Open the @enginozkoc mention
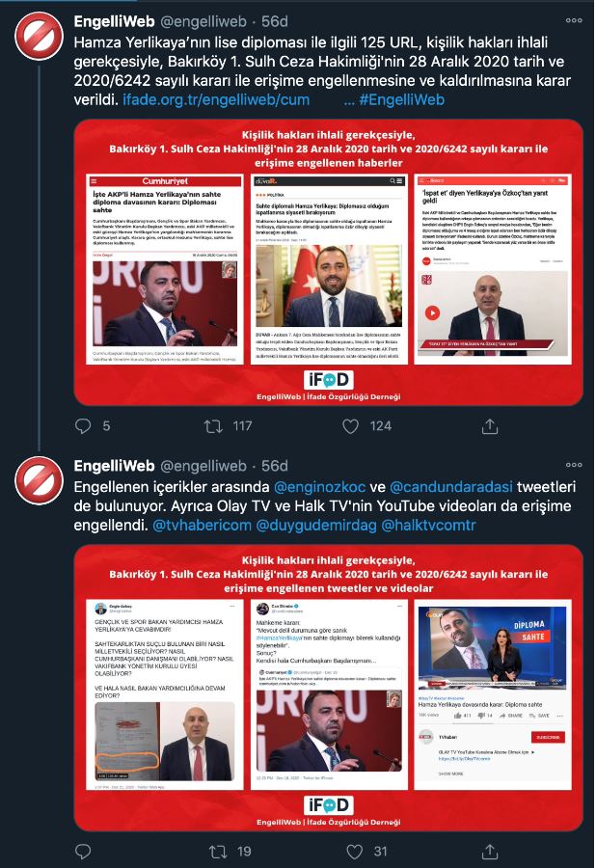This screenshot has width=596, height=868. pyautogui.click(x=320, y=487)
